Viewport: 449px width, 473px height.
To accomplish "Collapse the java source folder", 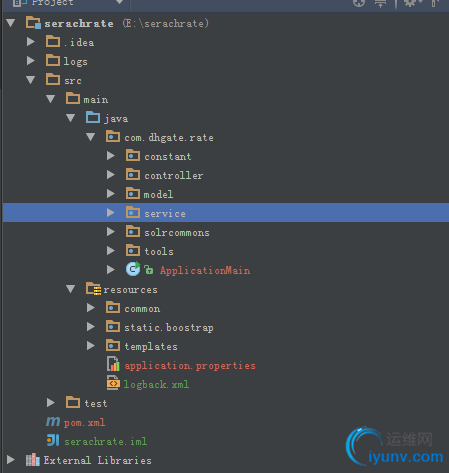I will pyautogui.click(x=71, y=118).
